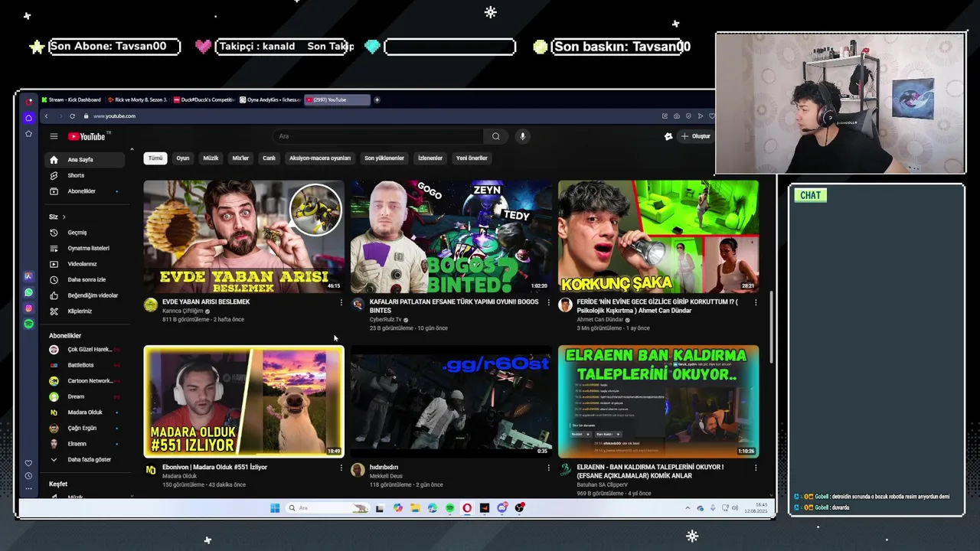
Task: Open Madara Olduk subscription channel
Action: [x=84, y=412]
